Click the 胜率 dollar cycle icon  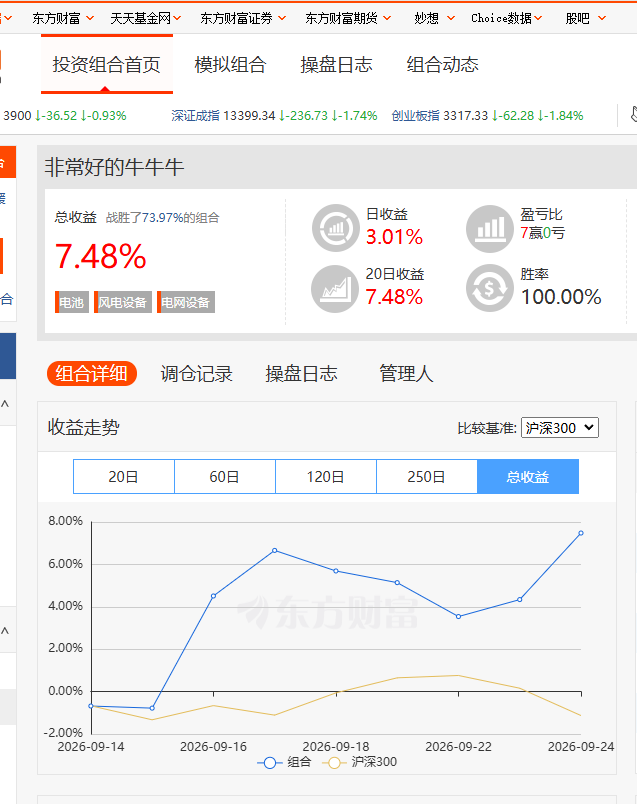pos(490,289)
